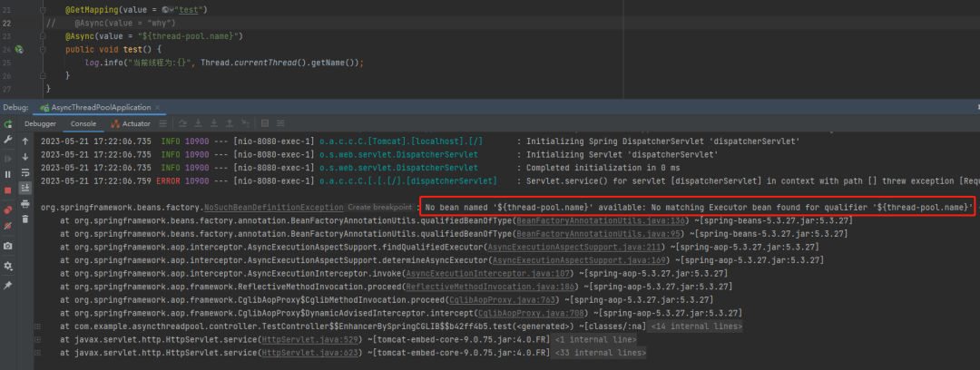This screenshot has width=980, height=370.
Task: Pause the running program
Action: 8,174
